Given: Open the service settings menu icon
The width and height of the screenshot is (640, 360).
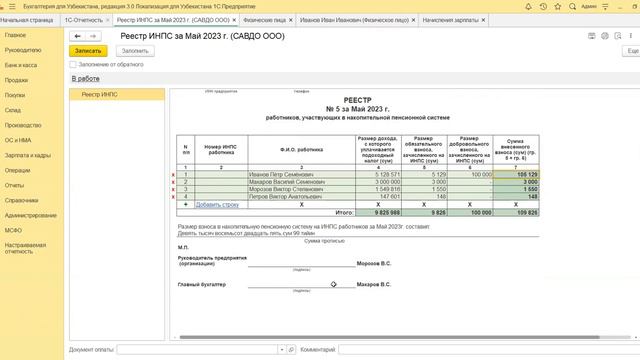Looking at the screenshot, I should point(605,7).
